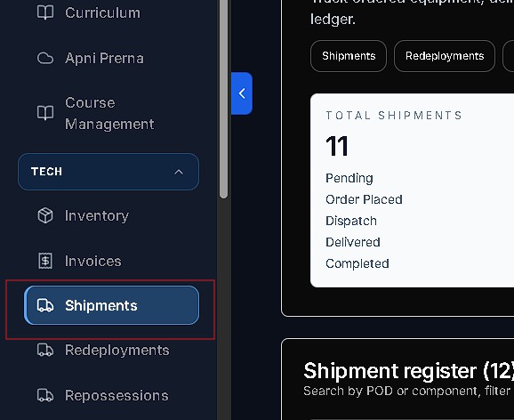Click the Invoices receipt icon
This screenshot has height=420, width=514.
[45, 261]
